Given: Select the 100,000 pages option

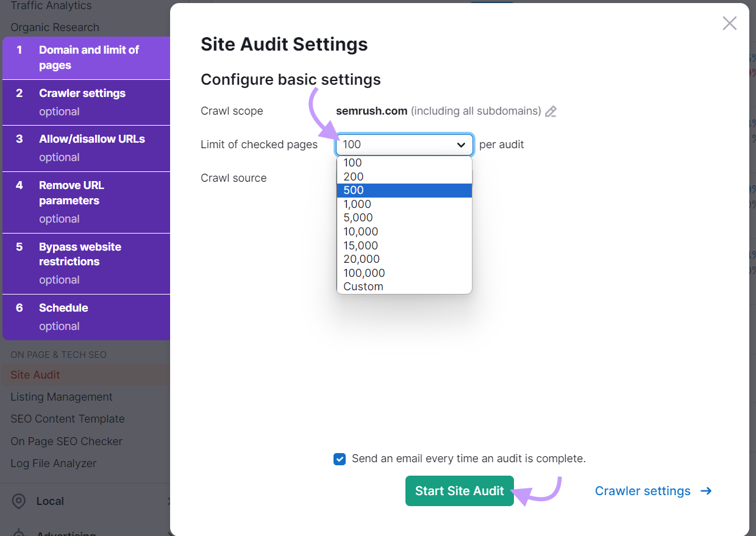Looking at the screenshot, I should point(404,273).
